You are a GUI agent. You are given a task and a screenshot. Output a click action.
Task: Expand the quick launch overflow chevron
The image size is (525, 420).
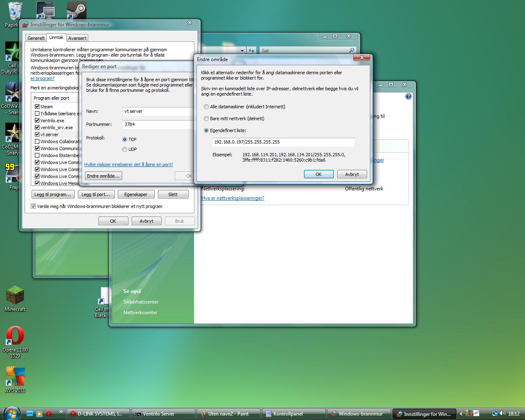[61, 412]
